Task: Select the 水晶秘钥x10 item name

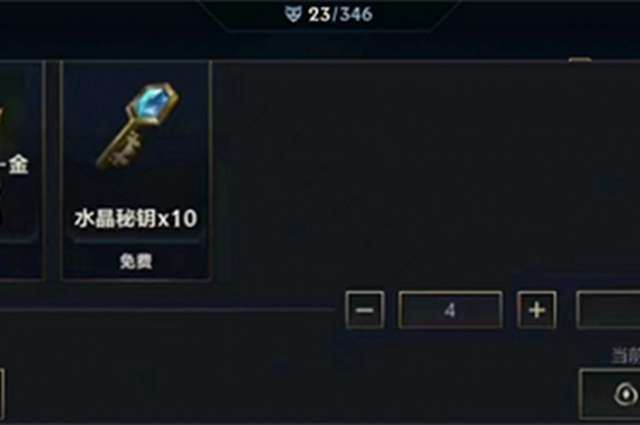Action: tap(136, 218)
